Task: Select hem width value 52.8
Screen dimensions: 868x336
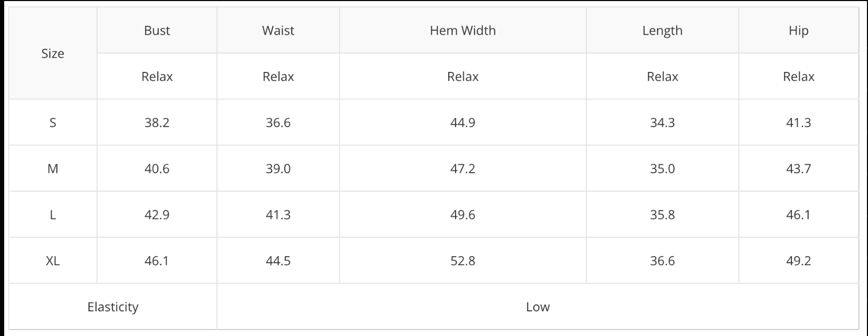Action: pyautogui.click(x=462, y=261)
